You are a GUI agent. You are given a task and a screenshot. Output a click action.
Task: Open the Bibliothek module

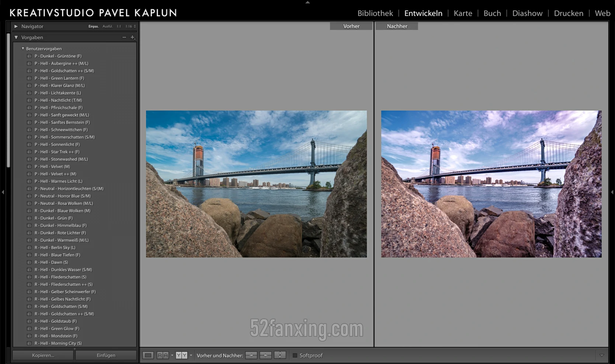pyautogui.click(x=375, y=13)
